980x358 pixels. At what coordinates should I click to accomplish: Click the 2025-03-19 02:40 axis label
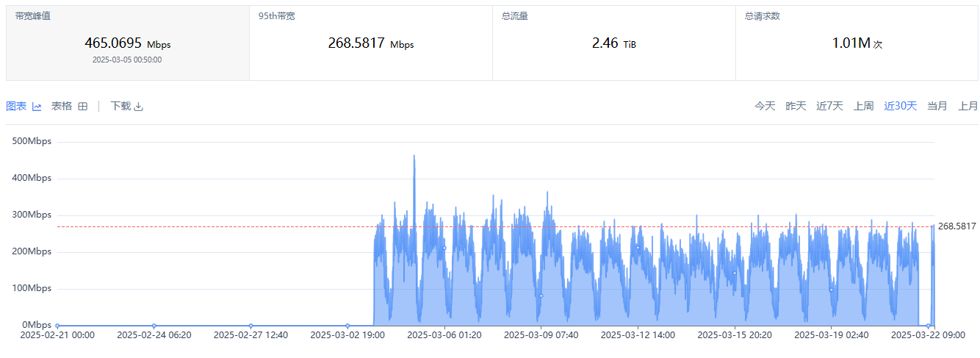coord(832,335)
